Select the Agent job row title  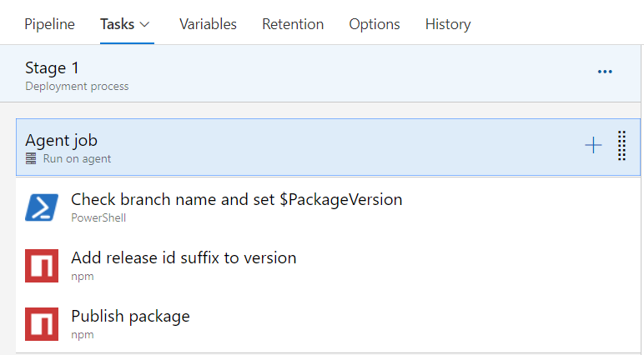61,140
